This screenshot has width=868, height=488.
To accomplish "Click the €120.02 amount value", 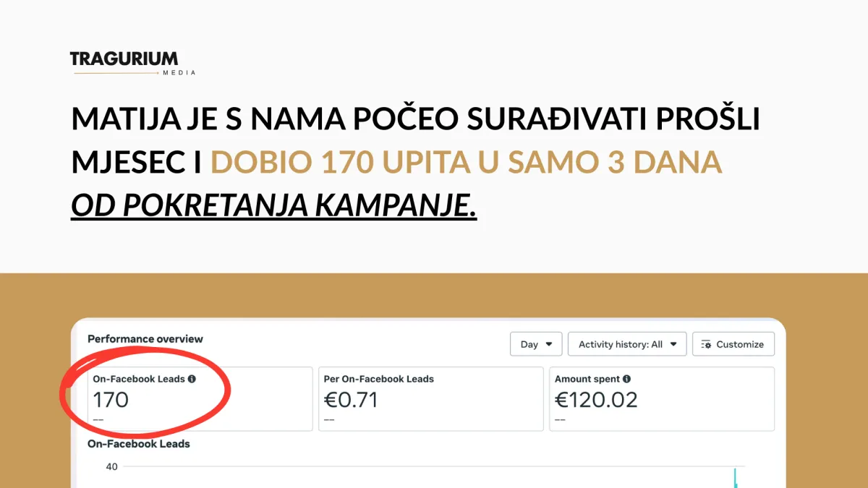I will (x=596, y=400).
